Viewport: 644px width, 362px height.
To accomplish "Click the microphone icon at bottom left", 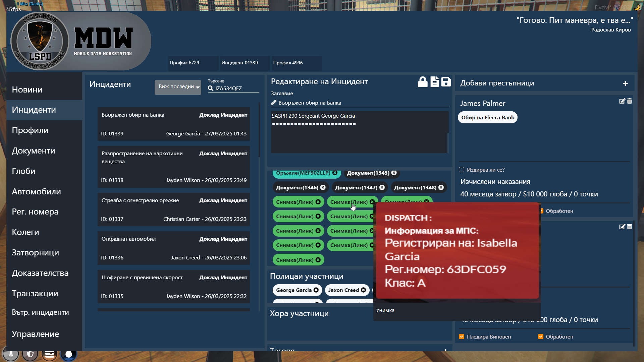I will [x=11, y=354].
